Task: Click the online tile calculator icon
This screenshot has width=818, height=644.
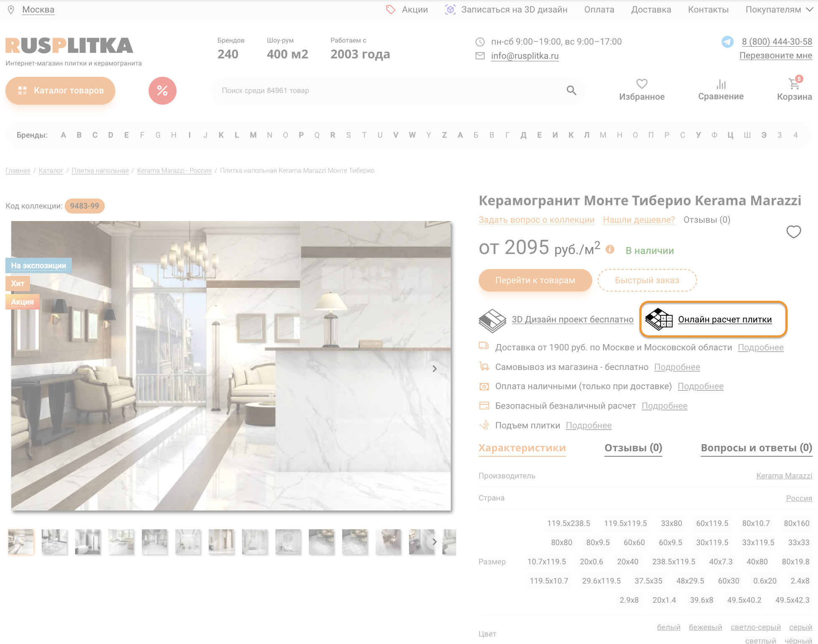Action: coord(659,319)
